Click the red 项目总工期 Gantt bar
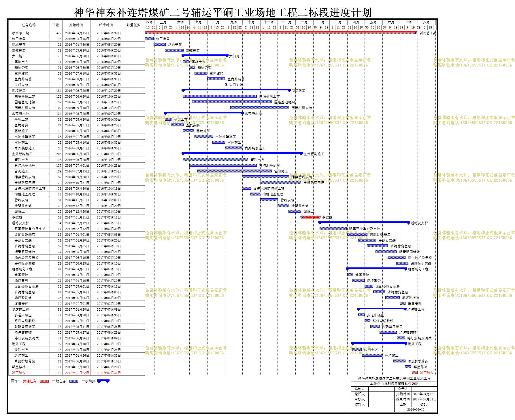Screen dimensions: 515x420 pos(281,33)
